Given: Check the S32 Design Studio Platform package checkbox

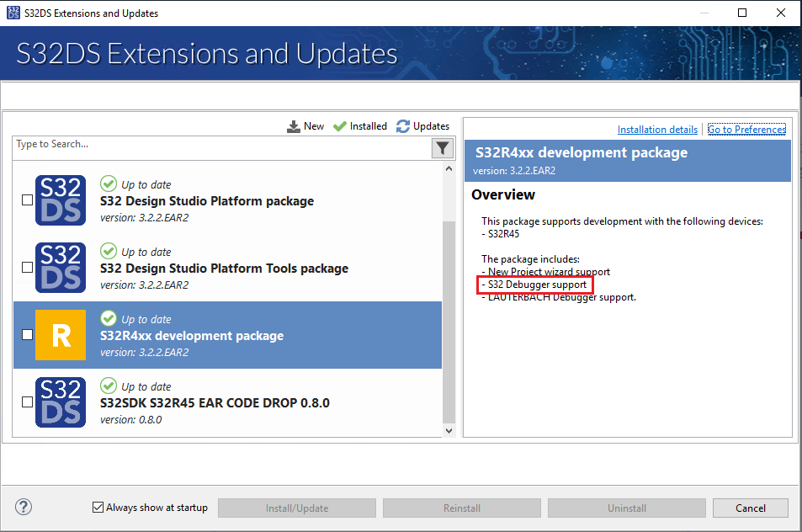Looking at the screenshot, I should tap(27, 200).
